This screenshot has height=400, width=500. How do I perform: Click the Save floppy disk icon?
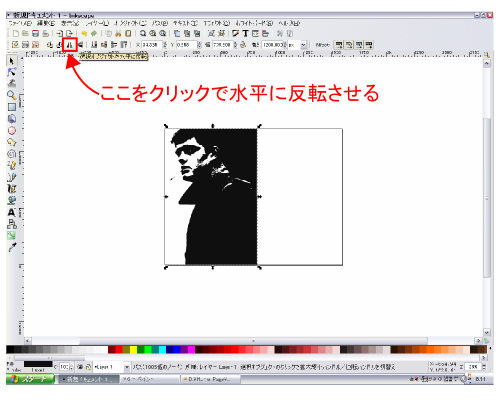click(35, 33)
